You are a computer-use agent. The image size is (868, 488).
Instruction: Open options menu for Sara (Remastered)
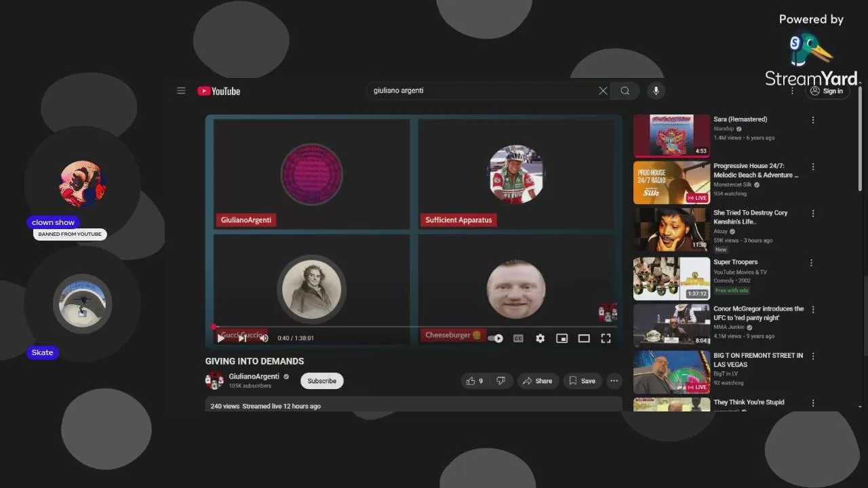coord(813,120)
